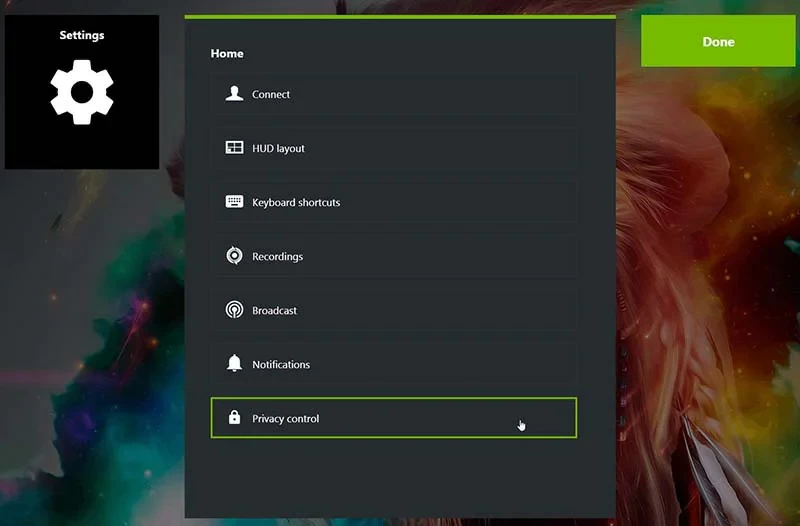Screen dimensions: 800x526
Task: Click the large Settings gear icon
Action: (82, 92)
